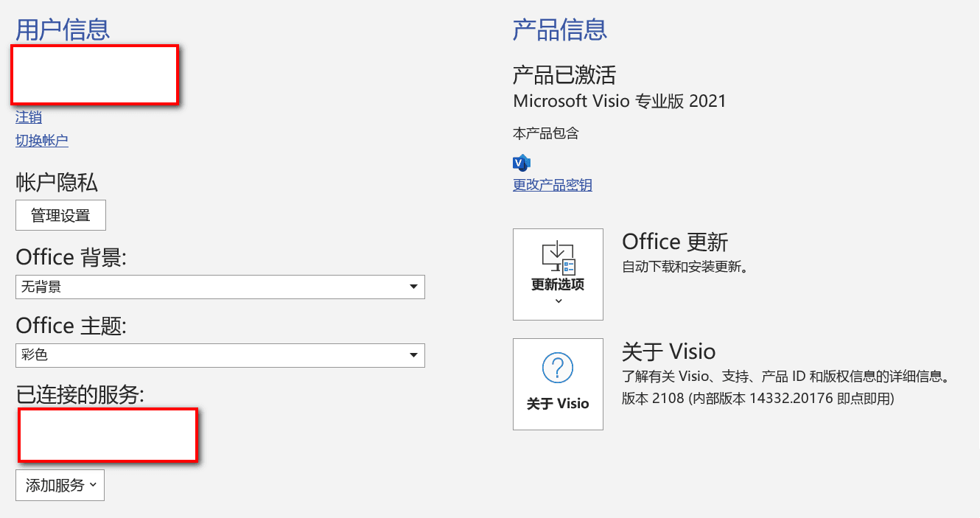Click the 产品信息 section heading
The height and width of the screenshot is (518, 980).
[x=560, y=30]
